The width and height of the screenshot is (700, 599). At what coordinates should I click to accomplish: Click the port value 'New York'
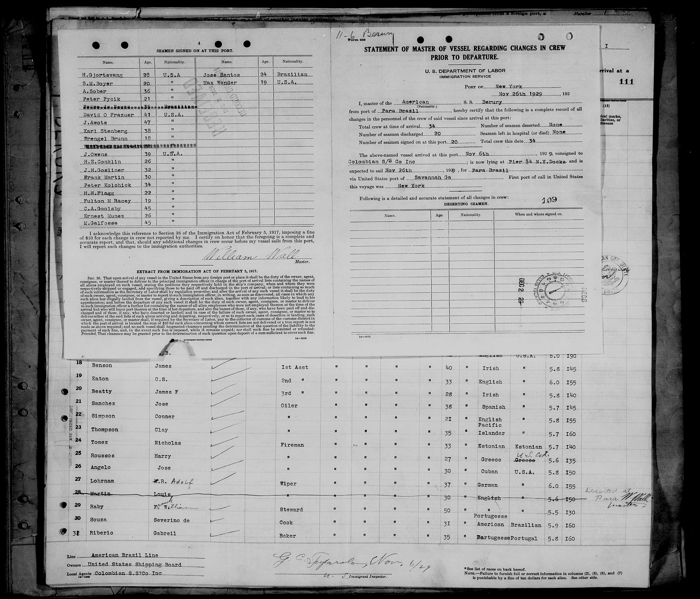click(x=509, y=87)
